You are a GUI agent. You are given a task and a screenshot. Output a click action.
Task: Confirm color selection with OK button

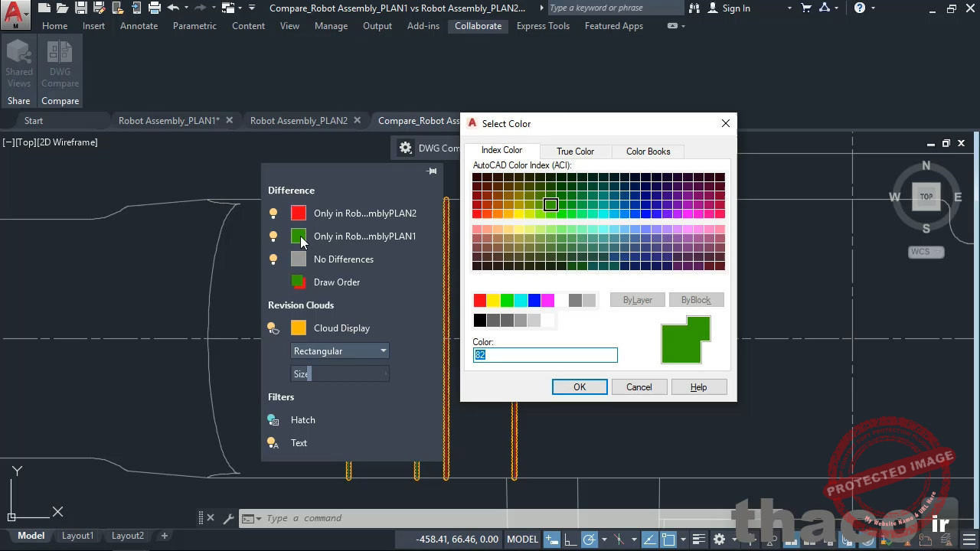(580, 387)
